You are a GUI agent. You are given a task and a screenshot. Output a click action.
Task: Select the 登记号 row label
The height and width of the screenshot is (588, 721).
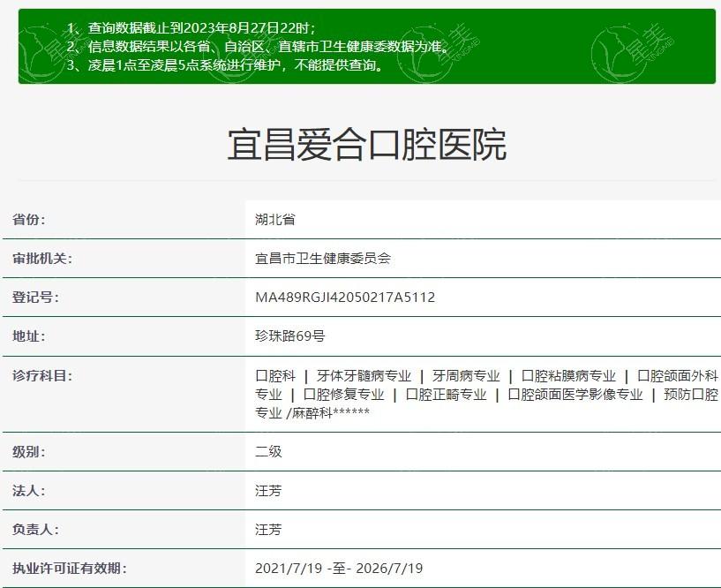click(x=35, y=298)
